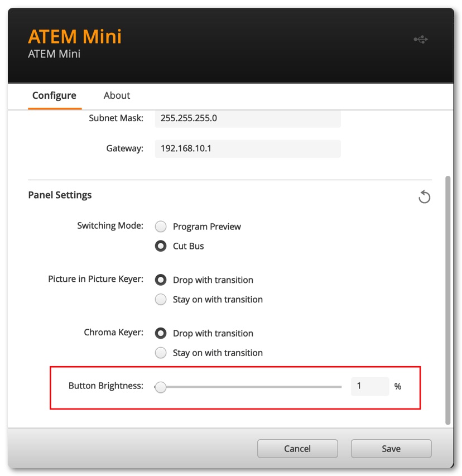This screenshot has width=462, height=476.
Task: Select Program Preview switching mode
Action: coord(161,227)
